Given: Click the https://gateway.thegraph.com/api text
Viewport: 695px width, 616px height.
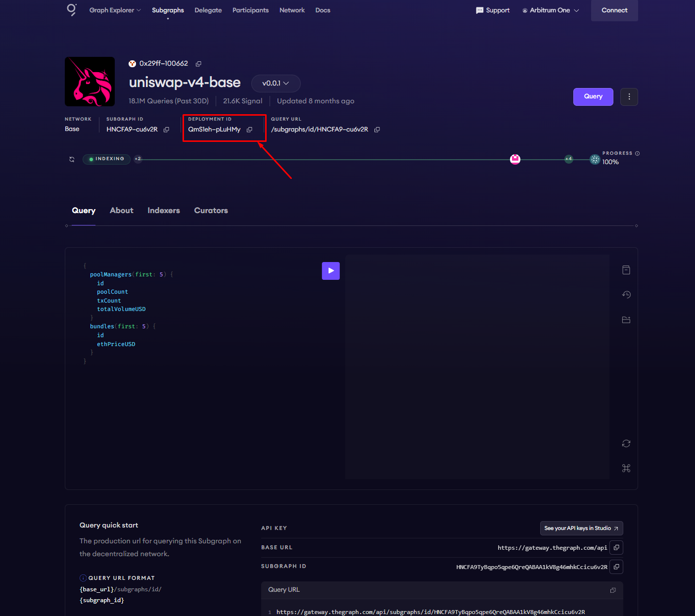Looking at the screenshot, I should click(x=552, y=548).
